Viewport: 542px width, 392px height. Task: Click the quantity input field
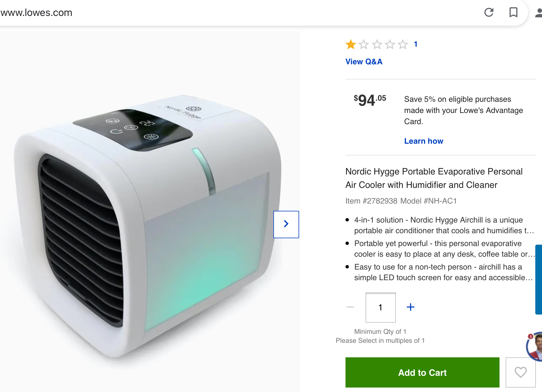point(380,307)
